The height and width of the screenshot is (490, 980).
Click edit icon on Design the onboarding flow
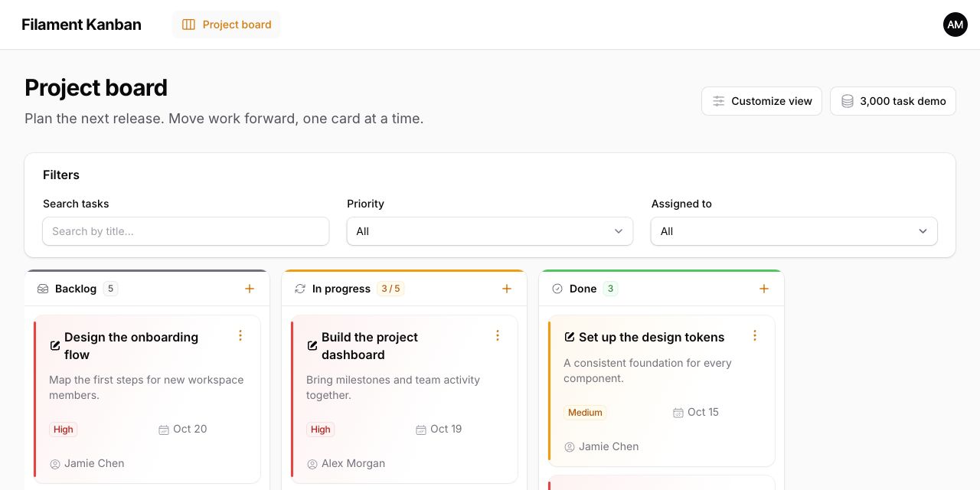pyautogui.click(x=55, y=345)
